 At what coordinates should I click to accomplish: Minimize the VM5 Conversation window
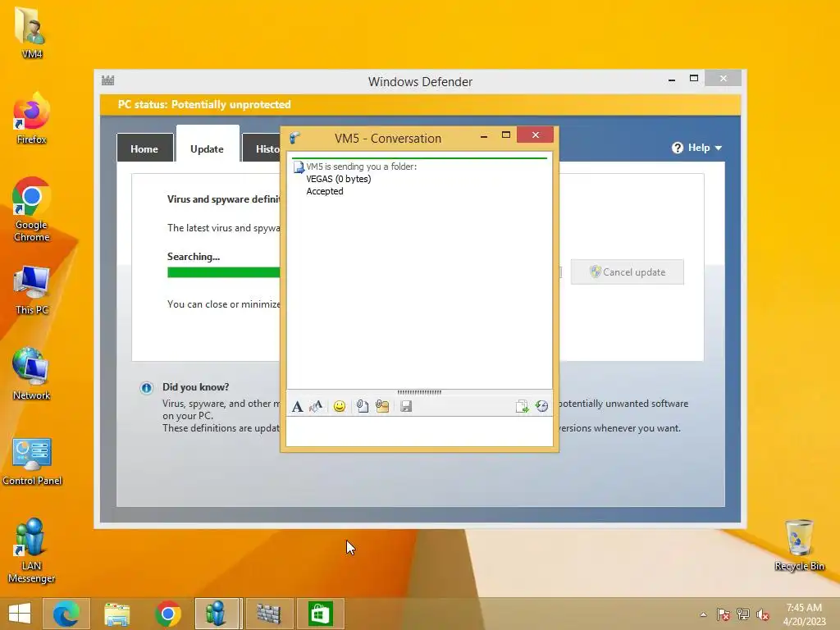coord(484,136)
